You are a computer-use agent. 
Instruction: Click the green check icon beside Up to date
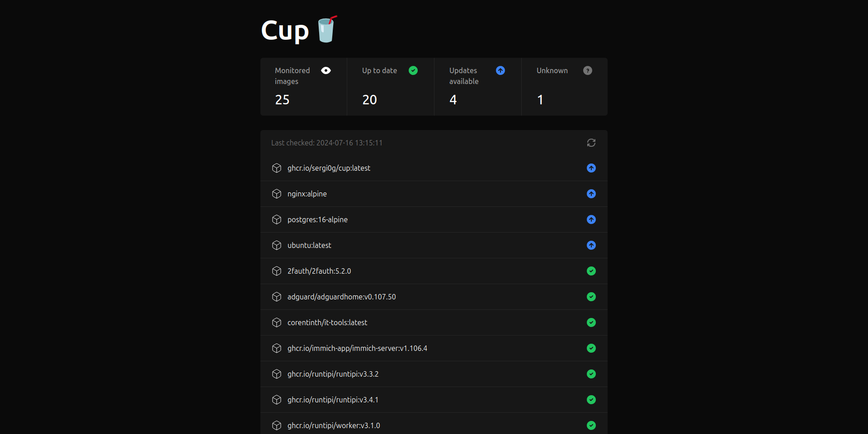pyautogui.click(x=413, y=70)
